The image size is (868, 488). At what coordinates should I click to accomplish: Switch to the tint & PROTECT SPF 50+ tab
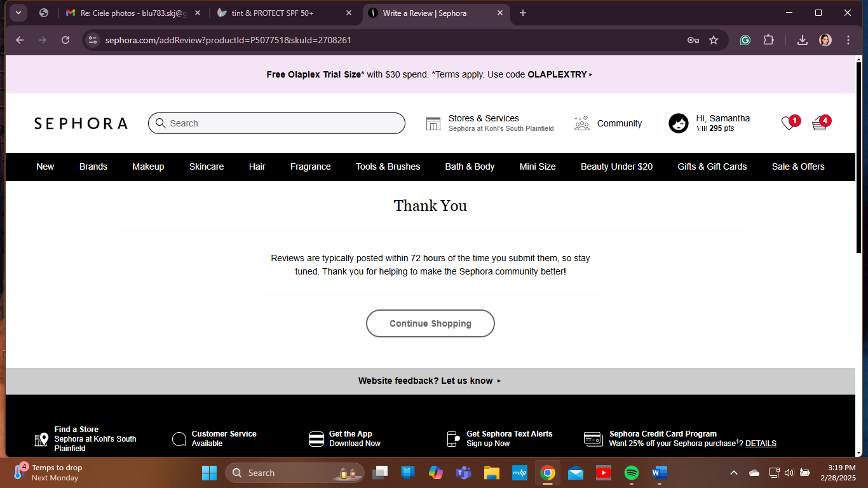click(x=285, y=13)
